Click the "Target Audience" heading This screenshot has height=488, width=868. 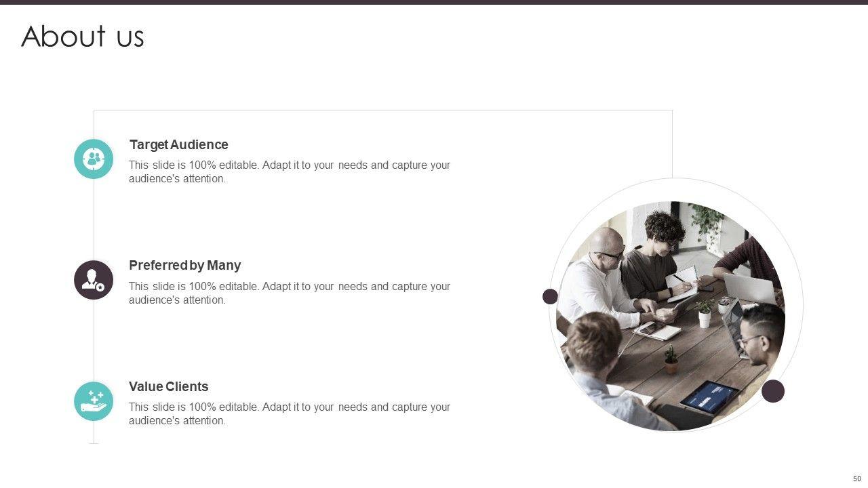click(179, 144)
